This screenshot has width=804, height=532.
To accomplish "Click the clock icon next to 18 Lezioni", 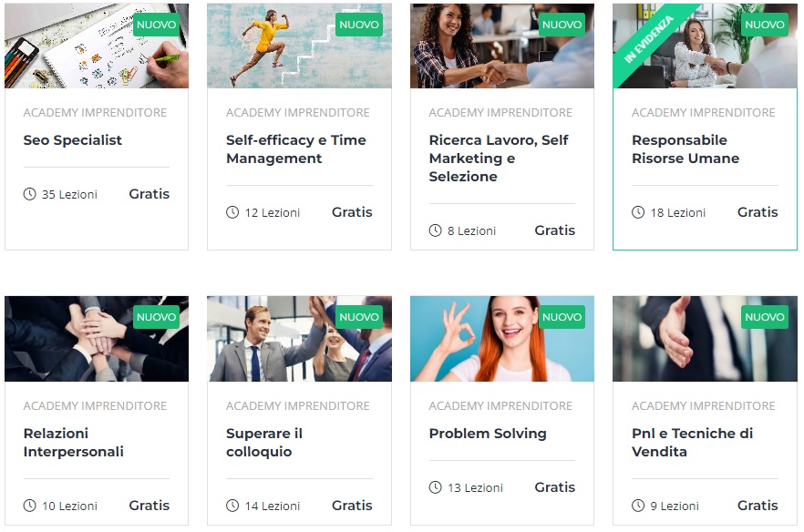I will click(x=638, y=212).
